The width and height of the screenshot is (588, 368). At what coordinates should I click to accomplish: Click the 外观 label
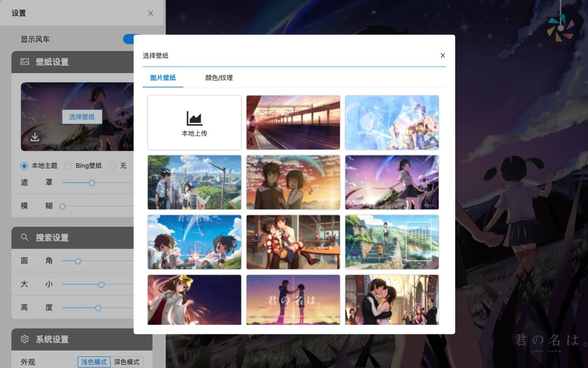(28, 362)
